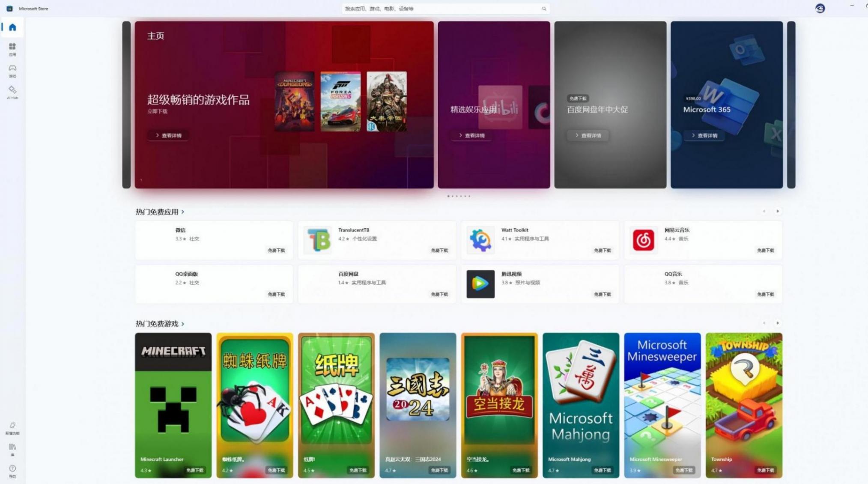Open the 蜘蛛纸牌 game card
The image size is (868, 484).
(x=255, y=405)
